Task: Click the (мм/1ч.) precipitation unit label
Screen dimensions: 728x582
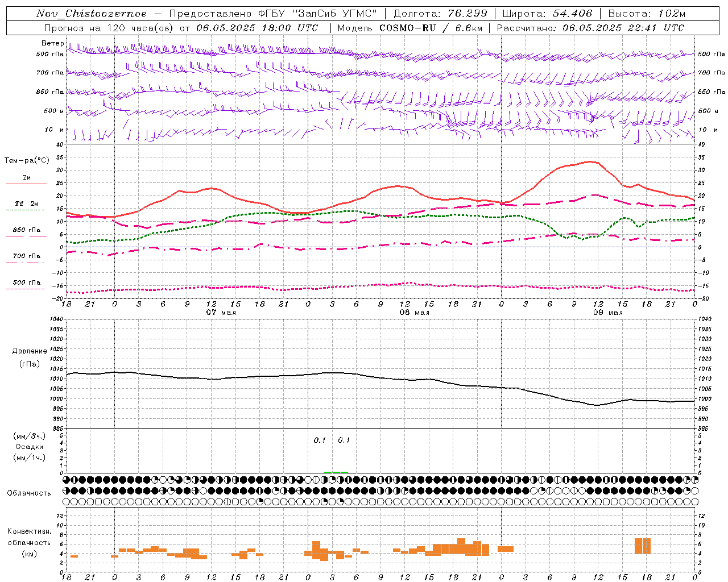Action: click(29, 458)
